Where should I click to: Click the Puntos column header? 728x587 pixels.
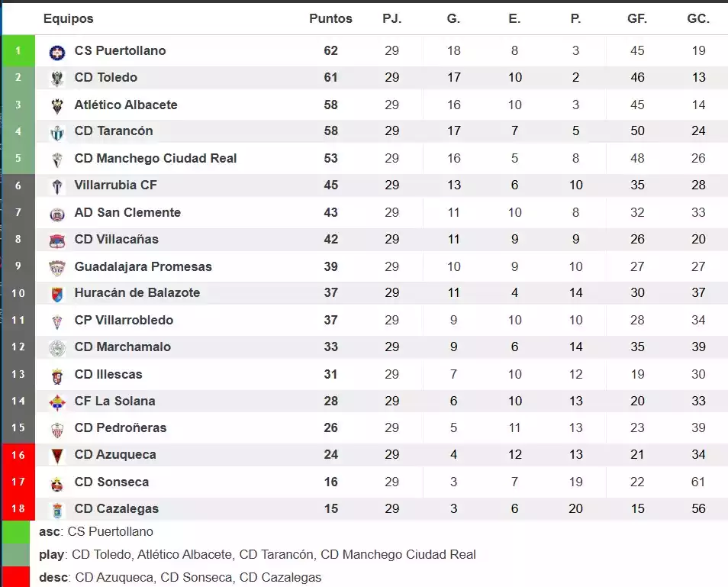(330, 18)
